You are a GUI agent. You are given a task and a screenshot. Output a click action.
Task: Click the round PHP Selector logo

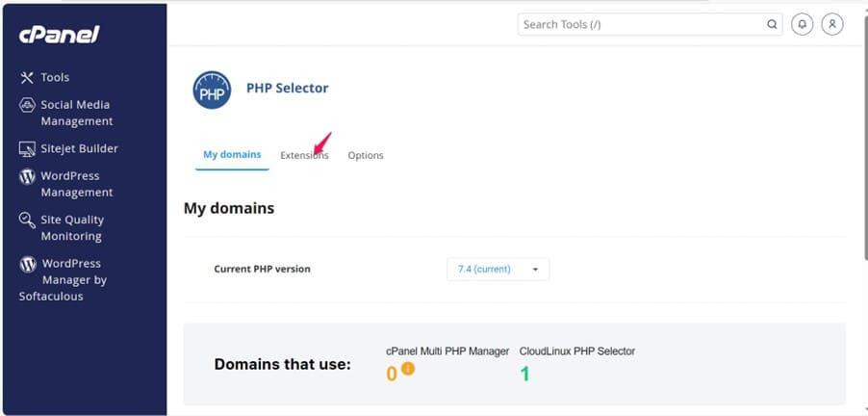click(x=212, y=90)
